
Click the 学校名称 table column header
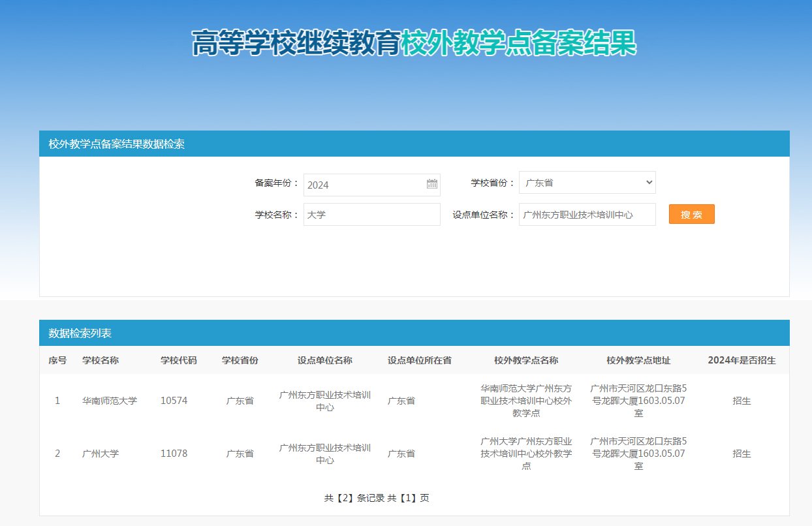pyautogui.click(x=101, y=360)
